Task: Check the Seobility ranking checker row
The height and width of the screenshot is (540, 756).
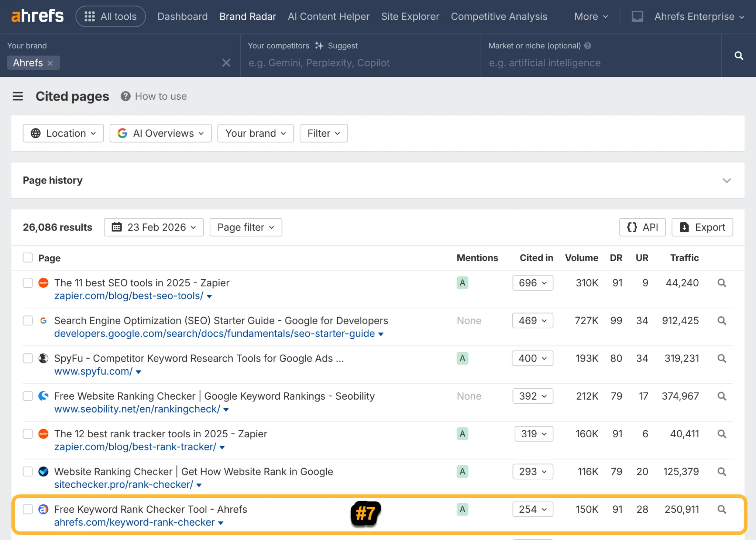Action: (28, 396)
